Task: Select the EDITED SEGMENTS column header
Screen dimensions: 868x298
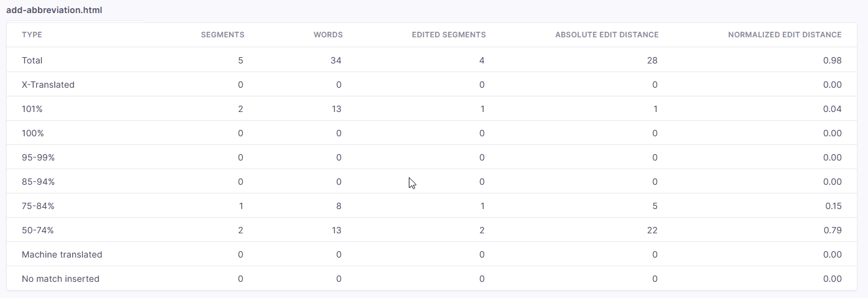Action: pos(449,35)
